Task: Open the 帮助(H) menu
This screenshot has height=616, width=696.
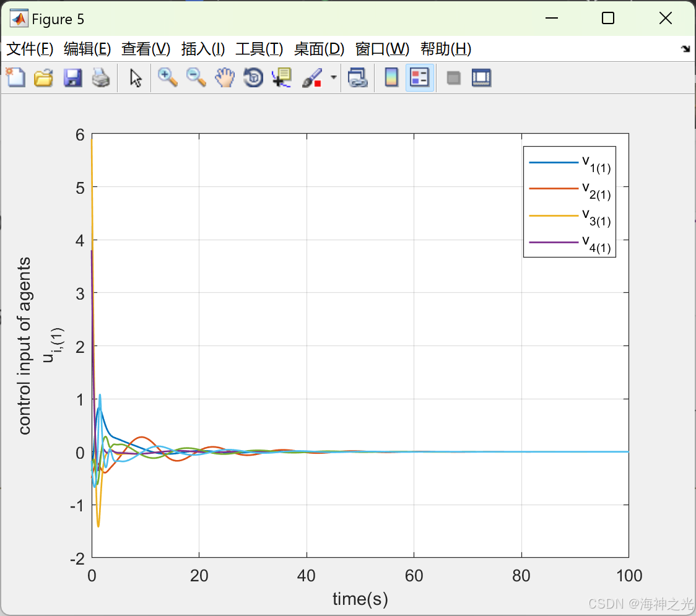Action: tap(446, 49)
